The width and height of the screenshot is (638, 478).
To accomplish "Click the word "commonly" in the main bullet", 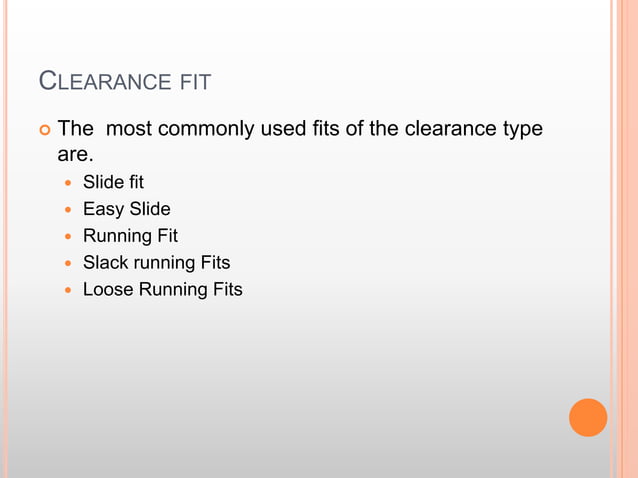I will [206, 130].
